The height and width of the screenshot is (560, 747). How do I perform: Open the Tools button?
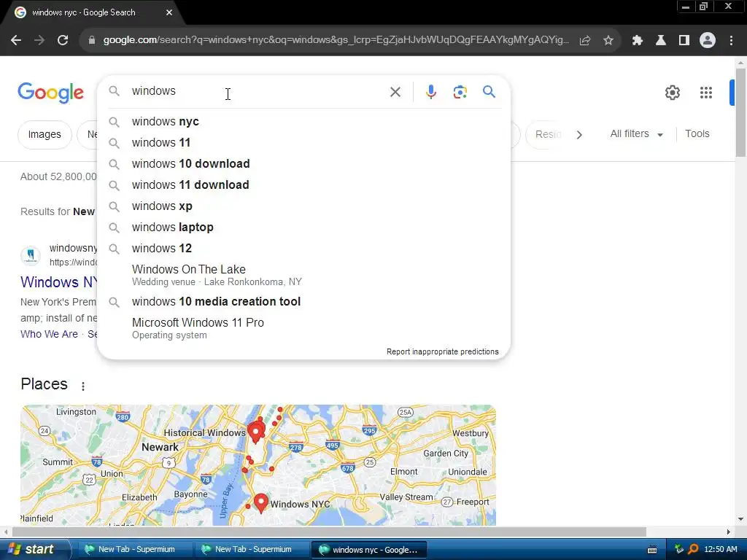tap(697, 134)
